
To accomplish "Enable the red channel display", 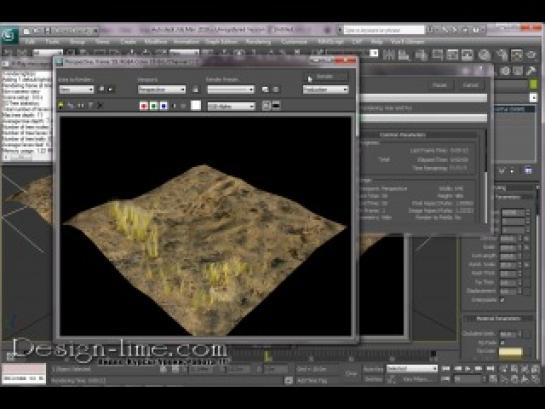I will [144, 106].
